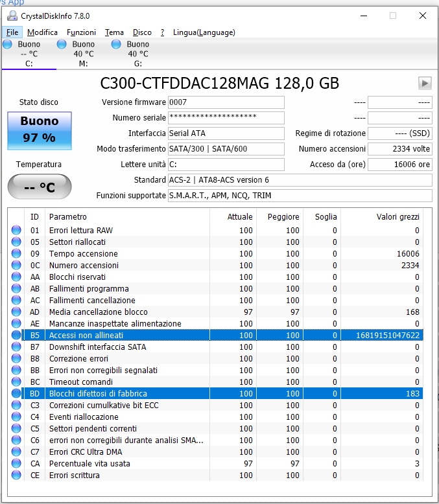The image size is (439, 504).
Task: Click status orb of Tempo accensione row
Action: [16, 253]
